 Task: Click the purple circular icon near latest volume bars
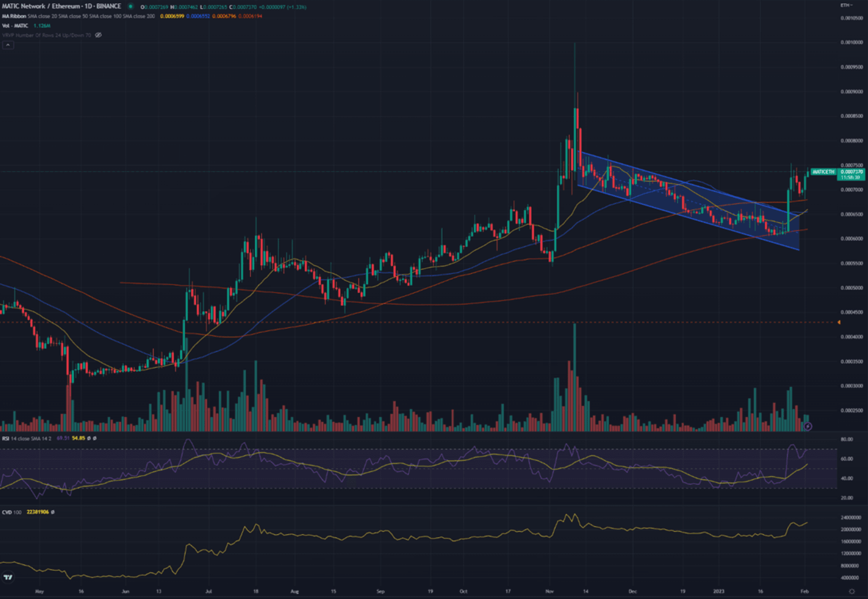(x=807, y=425)
